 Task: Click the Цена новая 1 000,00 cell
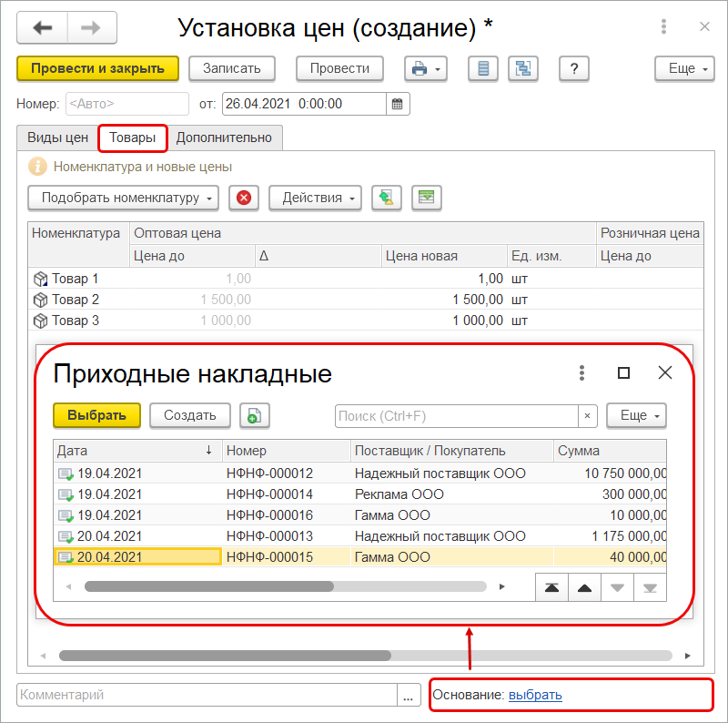click(x=444, y=321)
